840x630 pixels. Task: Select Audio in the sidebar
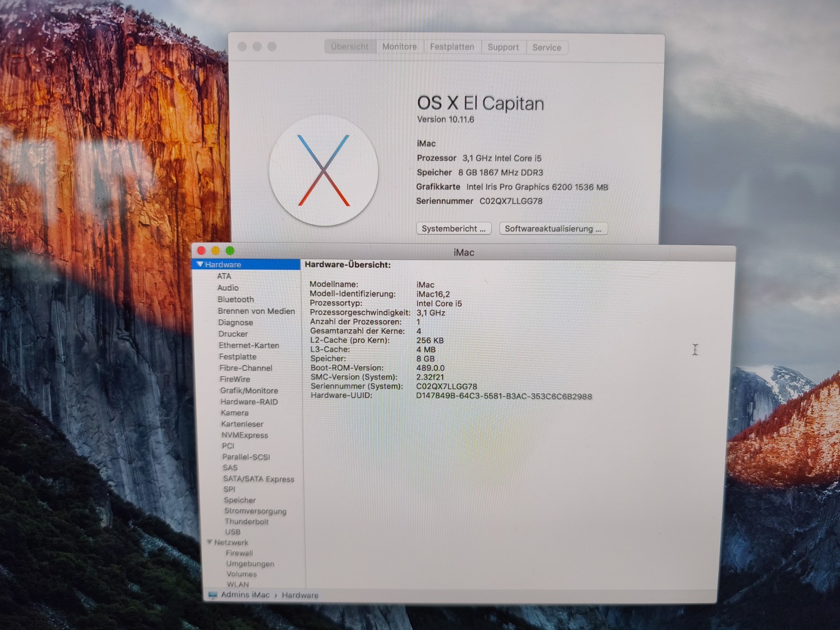point(228,288)
